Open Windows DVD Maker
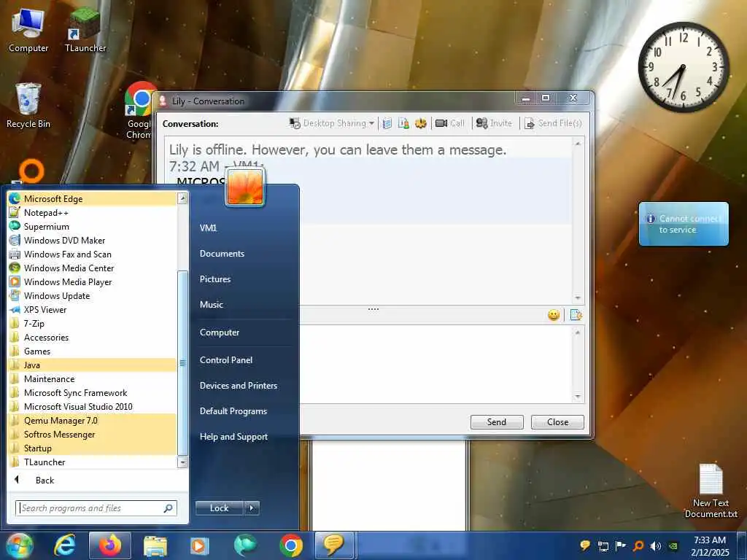Viewport: 747px width, 560px height. pyautogui.click(x=93, y=240)
